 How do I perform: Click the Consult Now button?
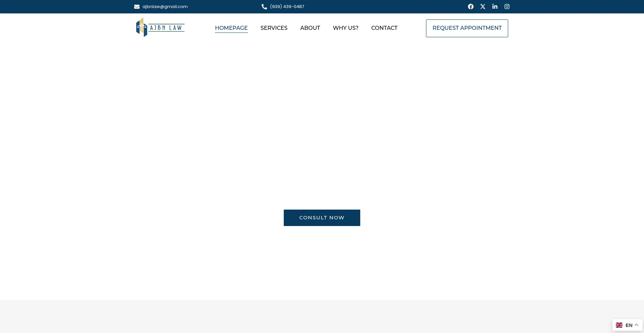coord(322,218)
